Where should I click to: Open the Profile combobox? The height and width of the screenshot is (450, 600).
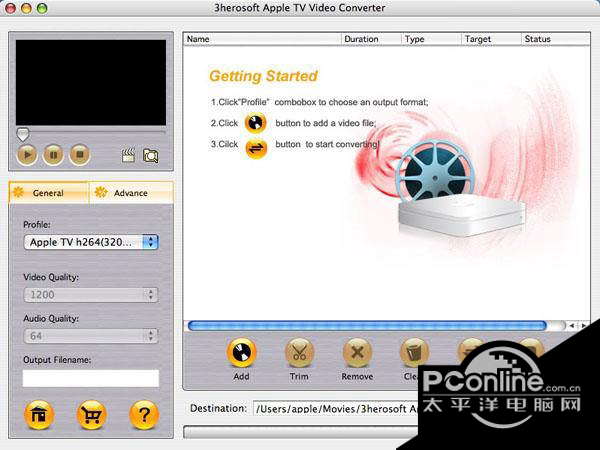(x=91, y=242)
